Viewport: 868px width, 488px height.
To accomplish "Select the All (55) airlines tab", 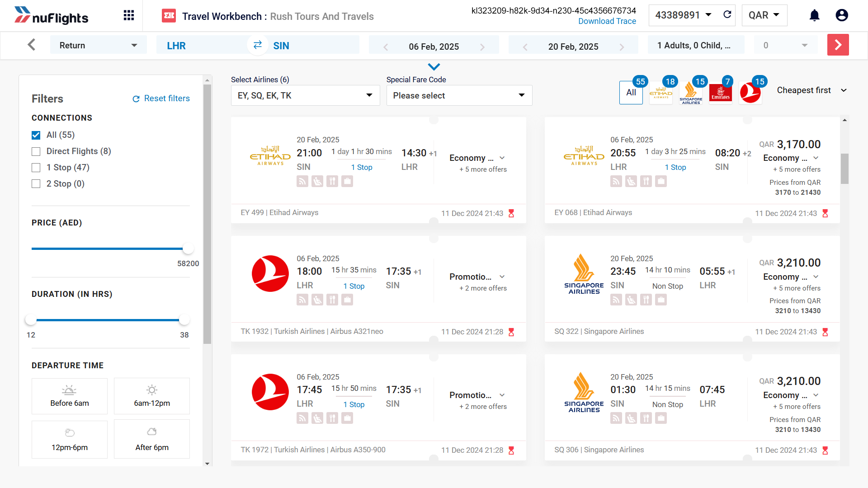I will (x=631, y=93).
